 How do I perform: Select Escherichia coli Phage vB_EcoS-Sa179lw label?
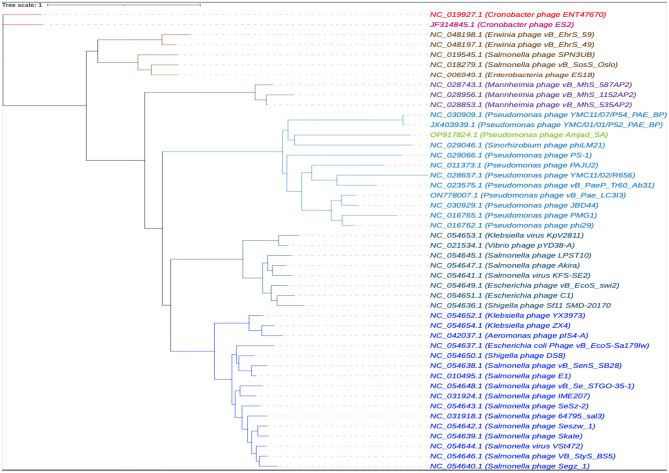tap(539, 345)
